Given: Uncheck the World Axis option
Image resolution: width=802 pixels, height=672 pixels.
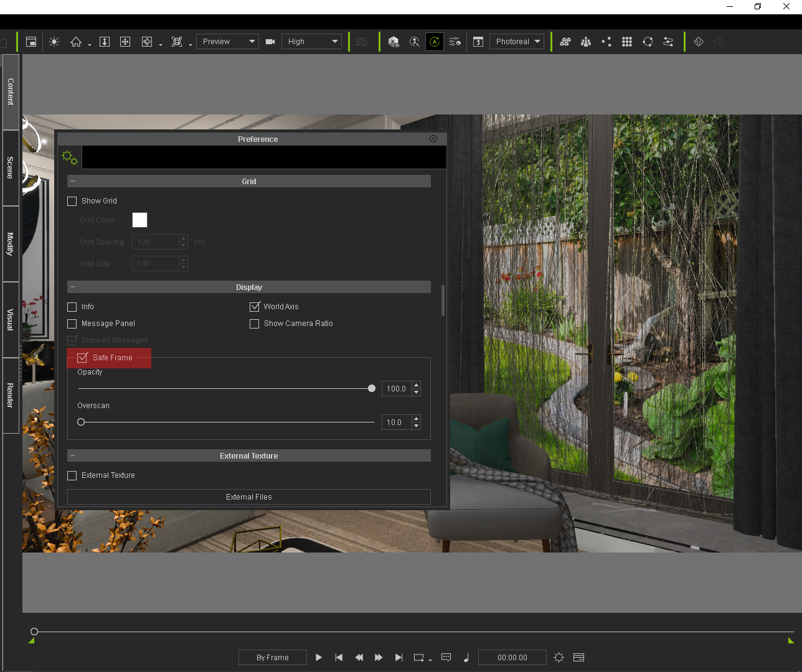Looking at the screenshot, I should 254,307.
